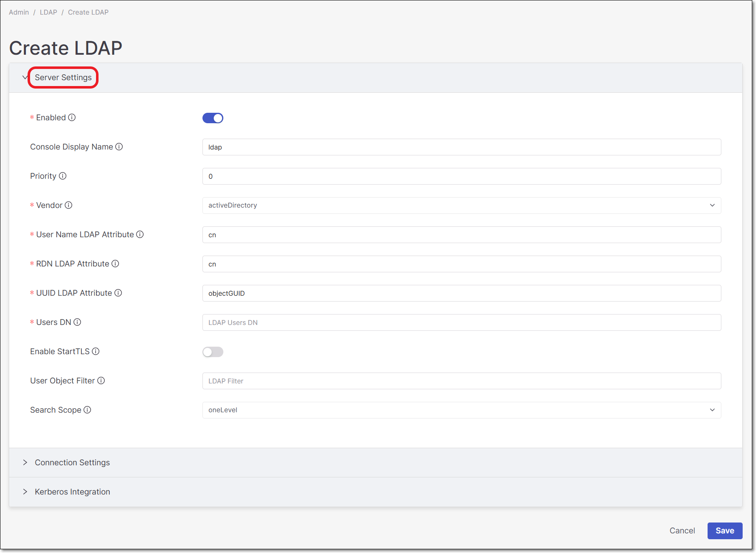The width and height of the screenshot is (756, 553).
Task: Go to LDAP breadcrumb
Action: point(48,12)
